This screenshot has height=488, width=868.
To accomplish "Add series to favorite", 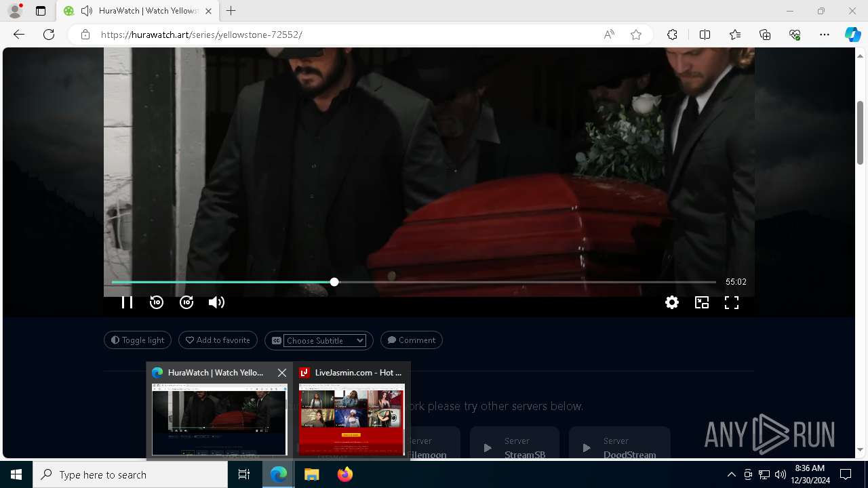I will coord(218,340).
